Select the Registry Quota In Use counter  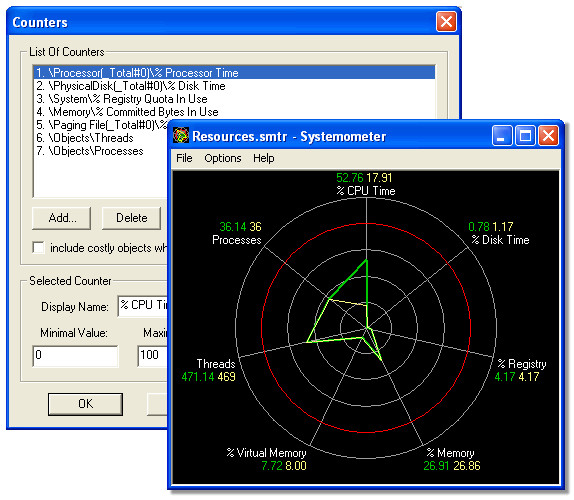click(122, 99)
